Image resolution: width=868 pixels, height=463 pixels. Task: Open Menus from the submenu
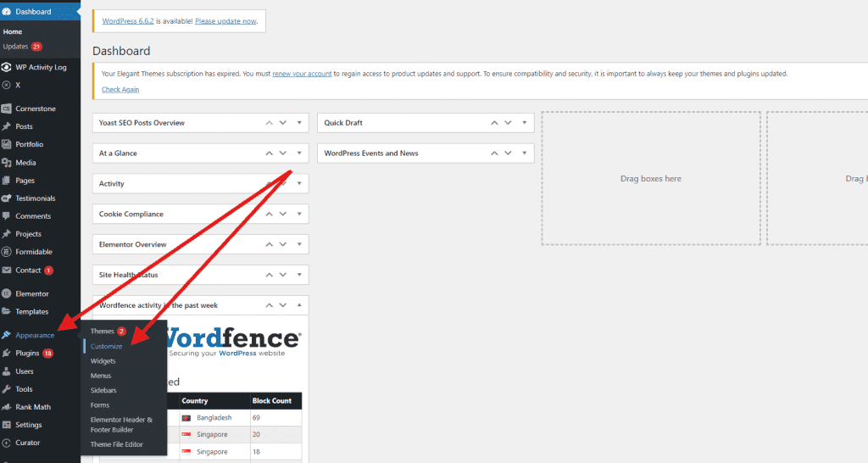101,376
